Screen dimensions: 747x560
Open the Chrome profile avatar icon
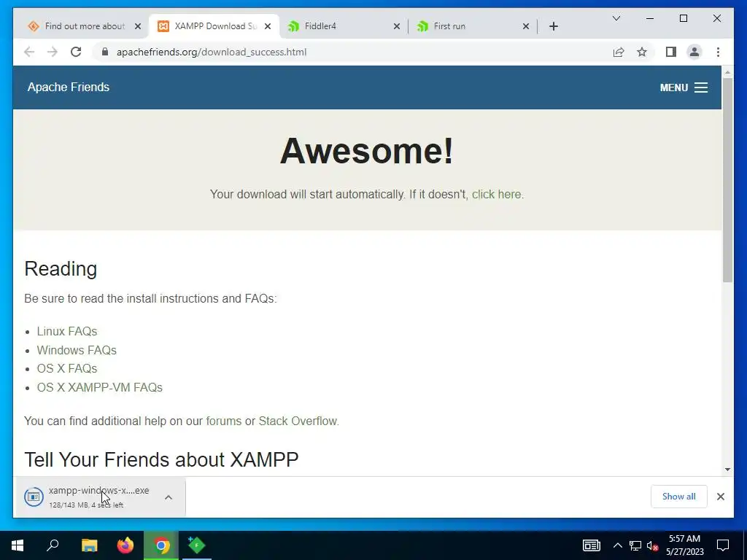tap(694, 52)
